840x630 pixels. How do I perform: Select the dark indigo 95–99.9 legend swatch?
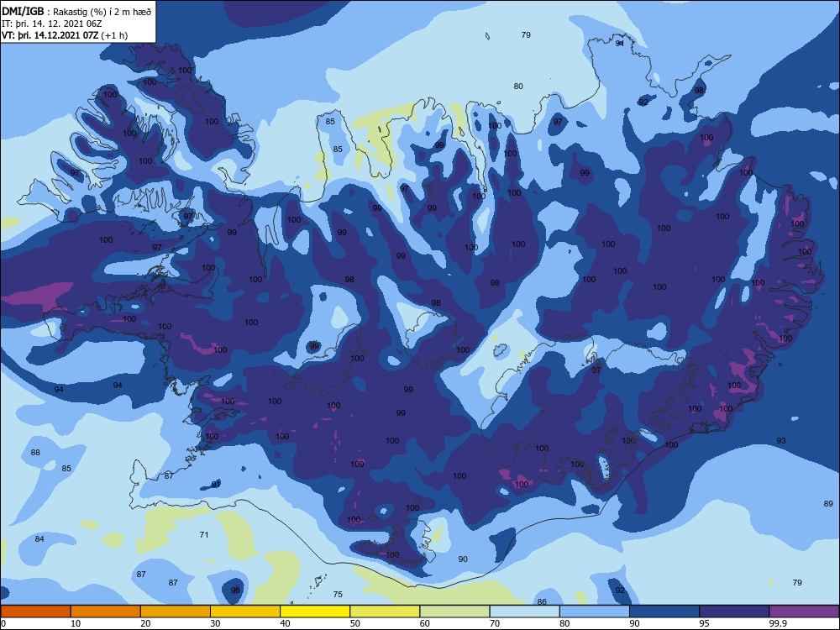734,612
